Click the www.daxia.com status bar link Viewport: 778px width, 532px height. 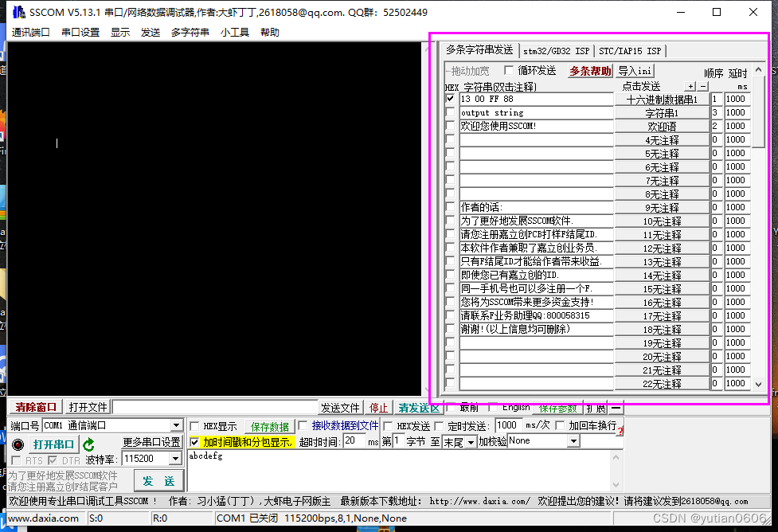(44, 518)
